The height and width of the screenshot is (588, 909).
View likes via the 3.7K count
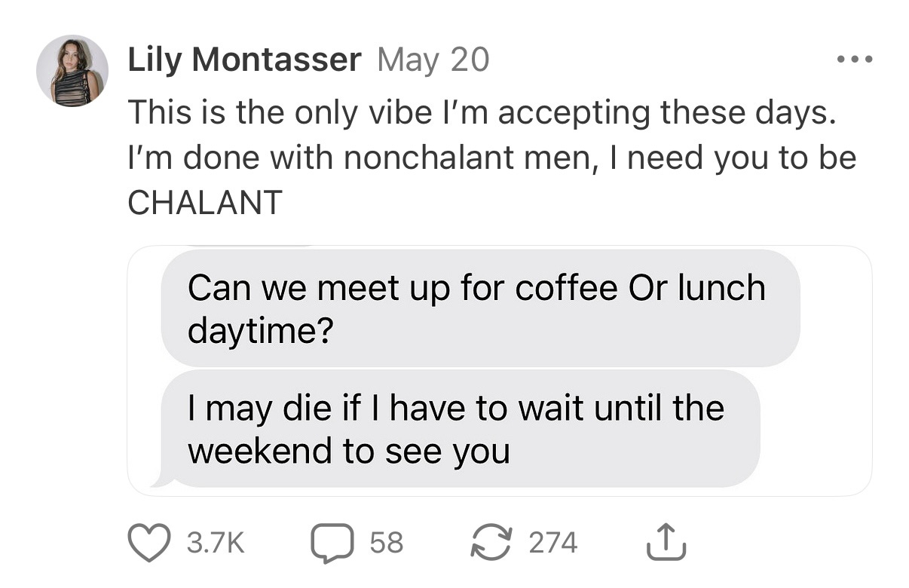[214, 543]
